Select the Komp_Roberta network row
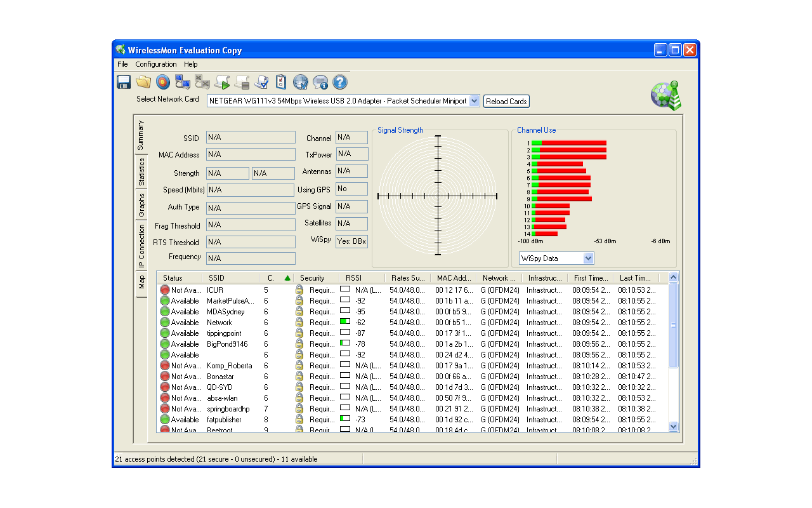Image resolution: width=812 pixels, height=508 pixels. click(412, 366)
